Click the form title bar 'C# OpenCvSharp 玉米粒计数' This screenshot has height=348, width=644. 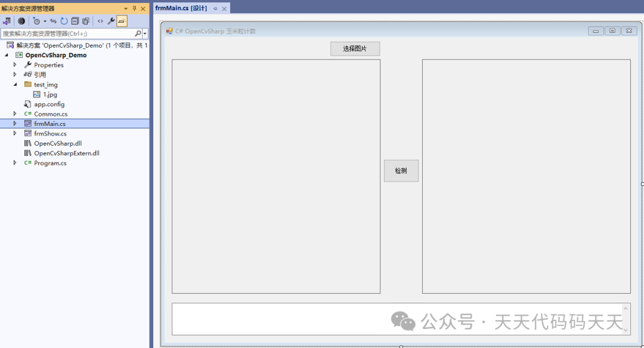point(216,31)
